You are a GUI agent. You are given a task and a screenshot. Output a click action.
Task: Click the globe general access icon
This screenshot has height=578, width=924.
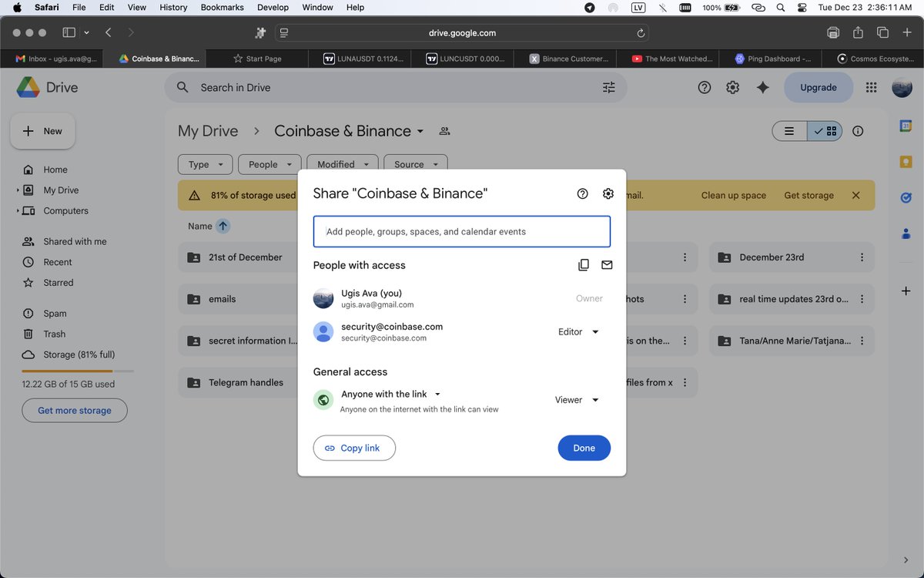pos(323,400)
